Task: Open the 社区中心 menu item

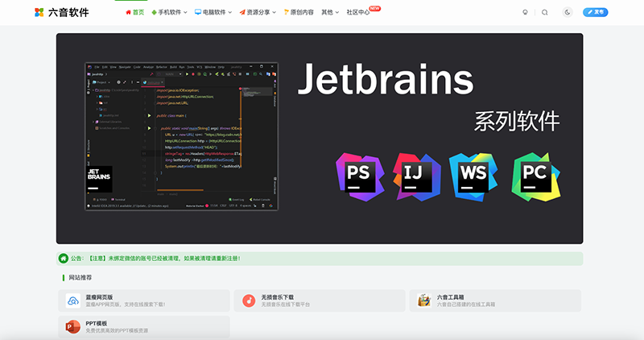Action: point(357,12)
